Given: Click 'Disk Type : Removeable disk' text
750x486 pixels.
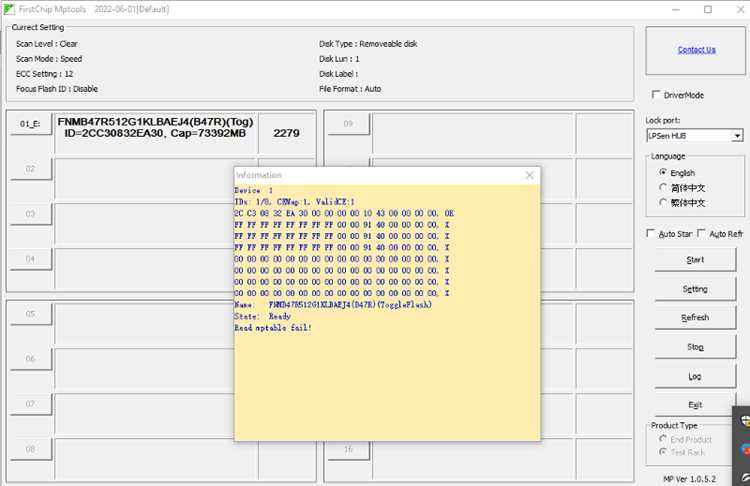Looking at the screenshot, I should tap(368, 44).
